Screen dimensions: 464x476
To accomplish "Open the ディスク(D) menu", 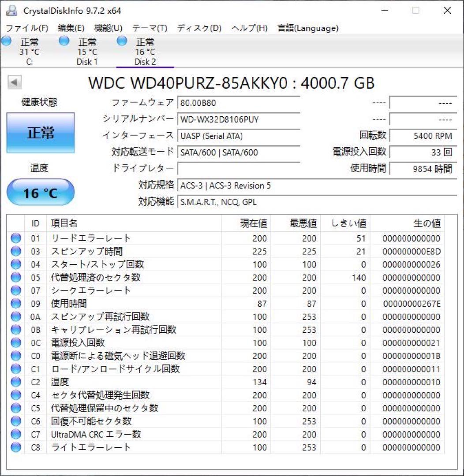I will 199,28.
